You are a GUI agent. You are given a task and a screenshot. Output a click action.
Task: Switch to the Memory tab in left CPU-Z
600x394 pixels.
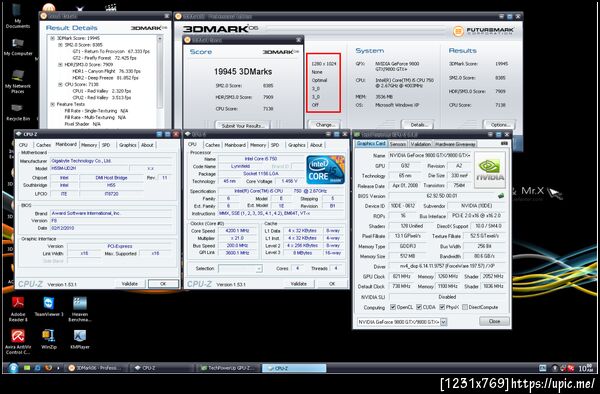pos(89,145)
